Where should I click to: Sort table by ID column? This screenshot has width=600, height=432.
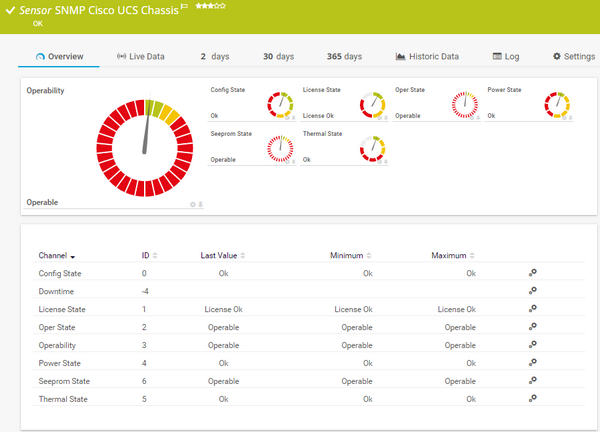(149, 256)
